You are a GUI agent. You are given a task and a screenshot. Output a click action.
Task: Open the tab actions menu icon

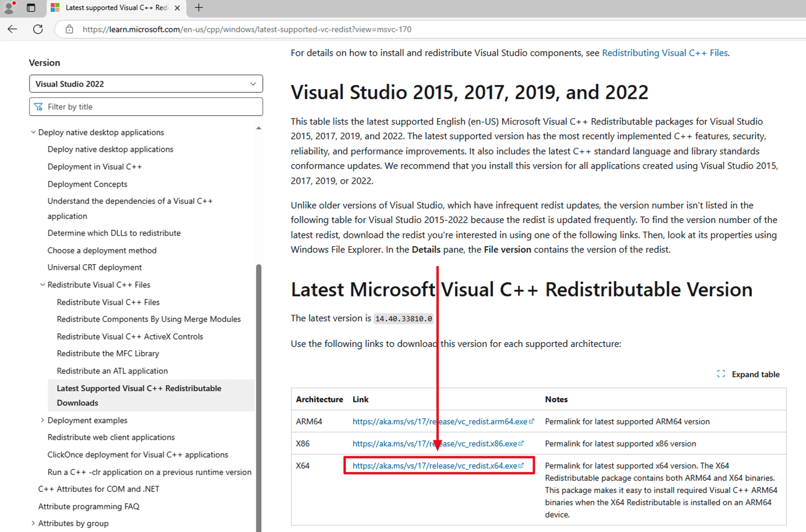pos(31,8)
